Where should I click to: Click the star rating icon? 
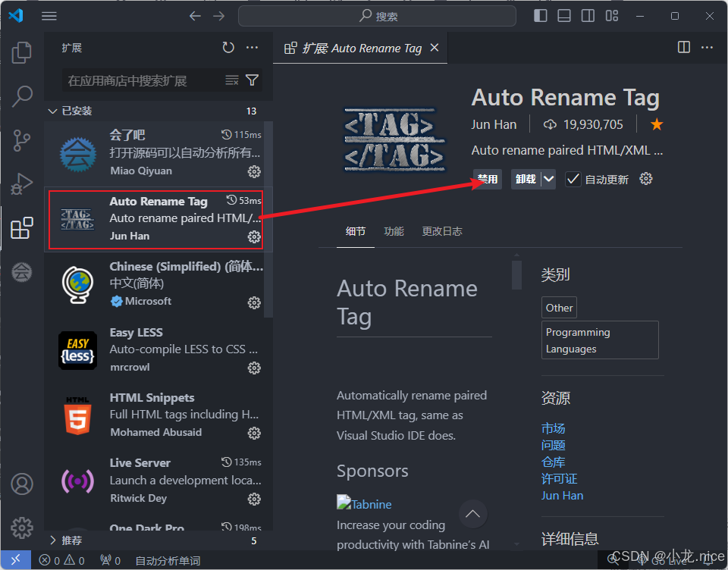(x=657, y=124)
